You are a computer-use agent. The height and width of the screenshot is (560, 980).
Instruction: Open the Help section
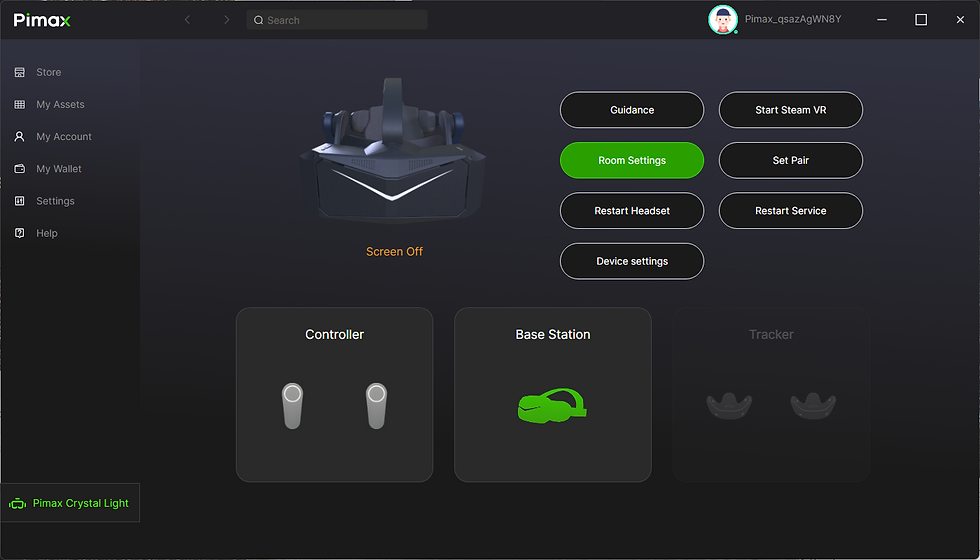click(x=47, y=233)
